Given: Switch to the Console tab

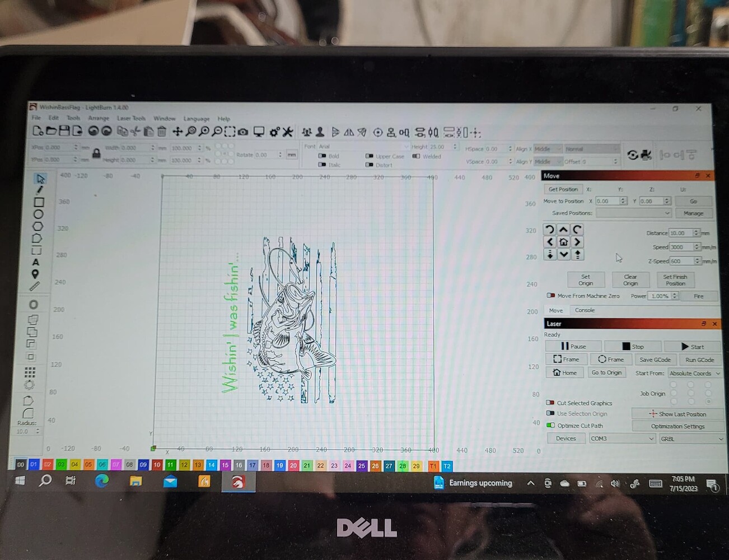Looking at the screenshot, I should tap(585, 310).
